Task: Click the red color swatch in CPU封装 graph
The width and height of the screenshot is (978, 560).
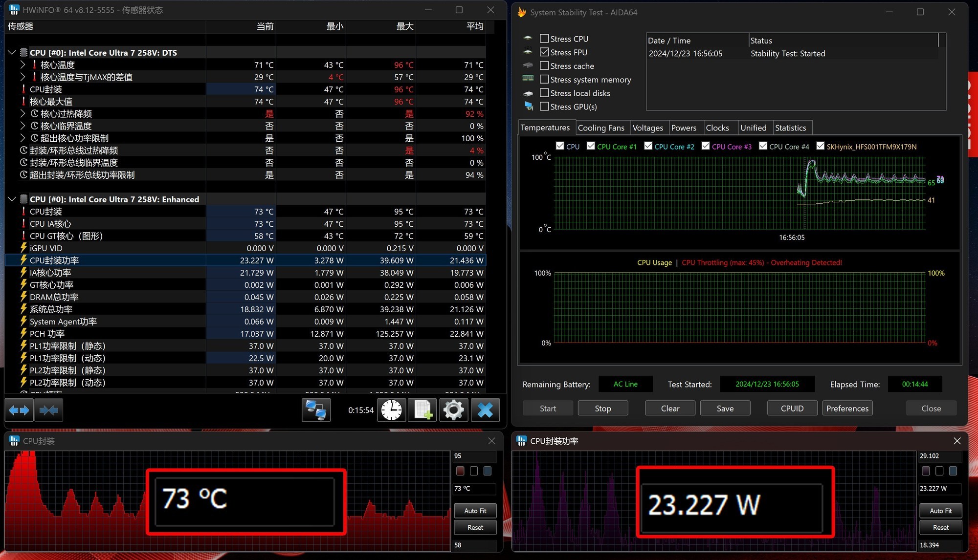Action: click(x=460, y=471)
